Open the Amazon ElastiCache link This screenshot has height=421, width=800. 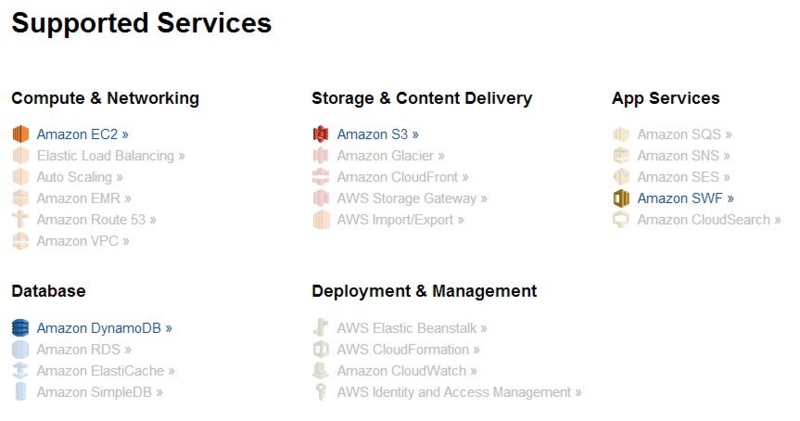pos(106,371)
